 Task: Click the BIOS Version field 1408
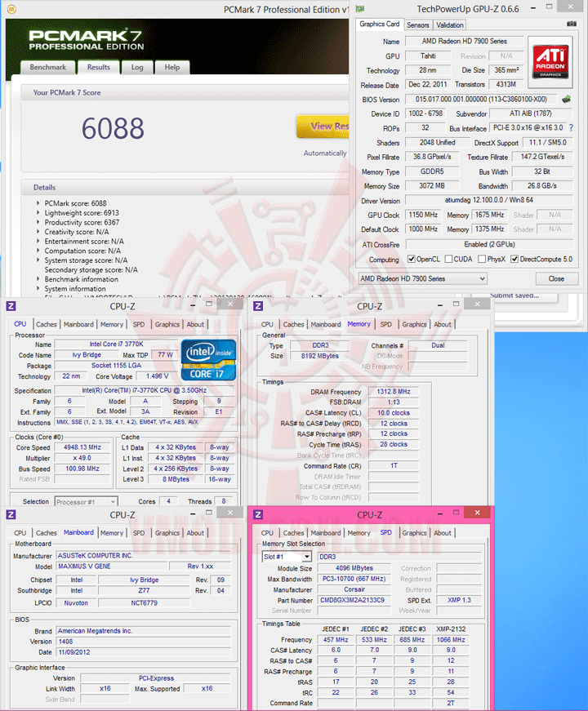(144, 642)
